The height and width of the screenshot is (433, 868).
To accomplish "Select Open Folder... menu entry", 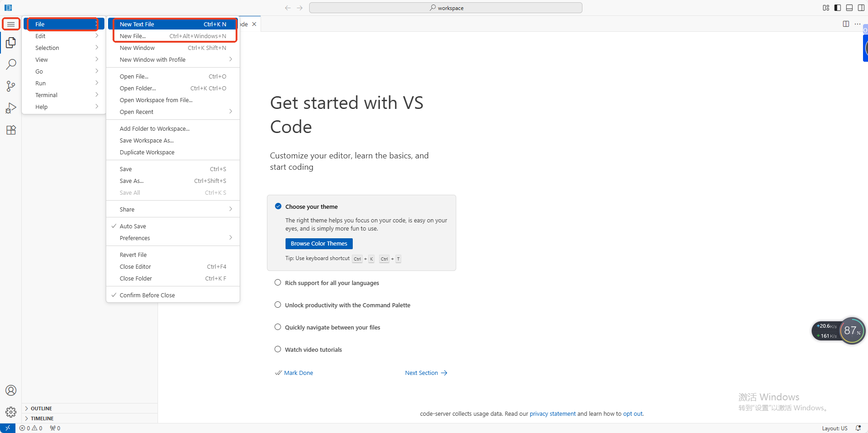I will tap(173, 88).
